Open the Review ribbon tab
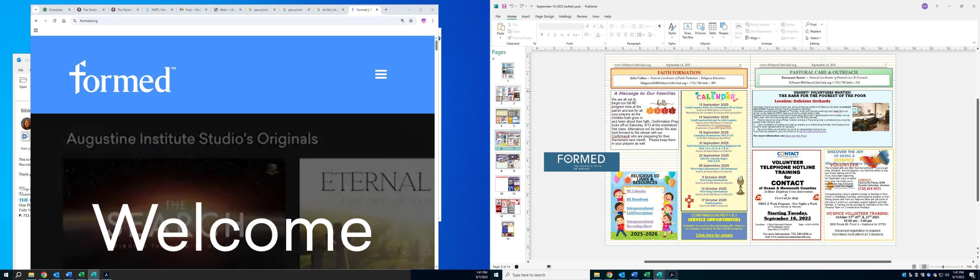 click(x=582, y=17)
